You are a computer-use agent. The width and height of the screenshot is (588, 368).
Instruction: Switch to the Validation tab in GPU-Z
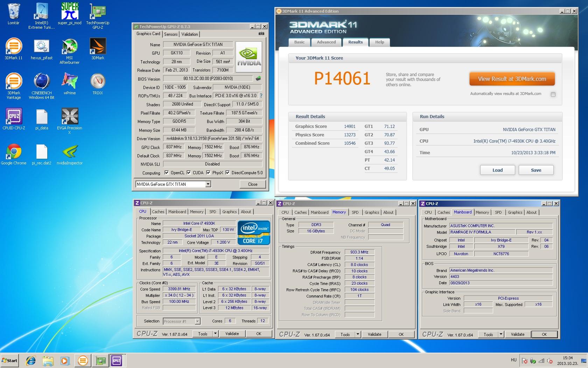click(x=190, y=34)
